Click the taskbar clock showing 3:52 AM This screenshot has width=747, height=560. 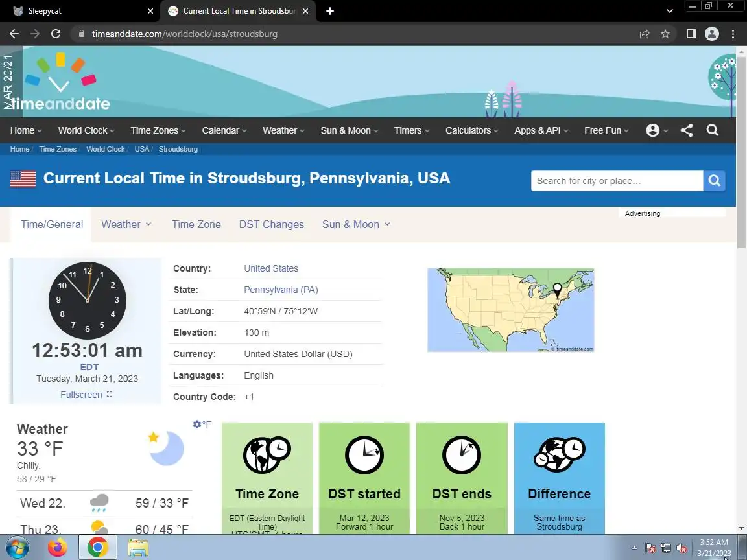pyautogui.click(x=714, y=548)
